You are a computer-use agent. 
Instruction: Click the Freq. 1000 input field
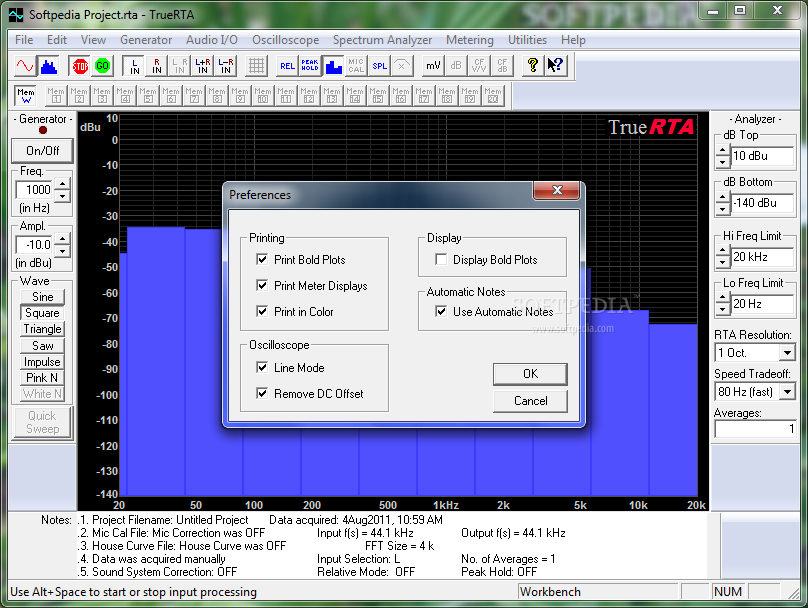point(36,190)
